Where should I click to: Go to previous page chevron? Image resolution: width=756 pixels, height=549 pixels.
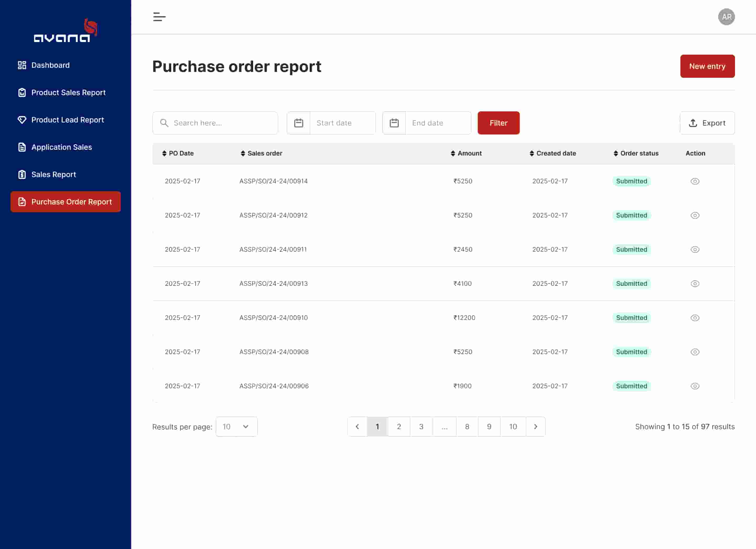[357, 427]
